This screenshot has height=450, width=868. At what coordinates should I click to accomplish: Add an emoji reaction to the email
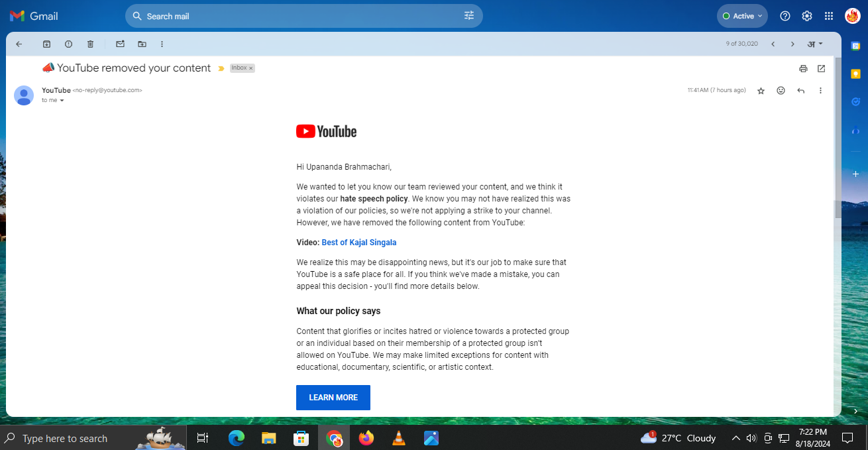tap(781, 90)
